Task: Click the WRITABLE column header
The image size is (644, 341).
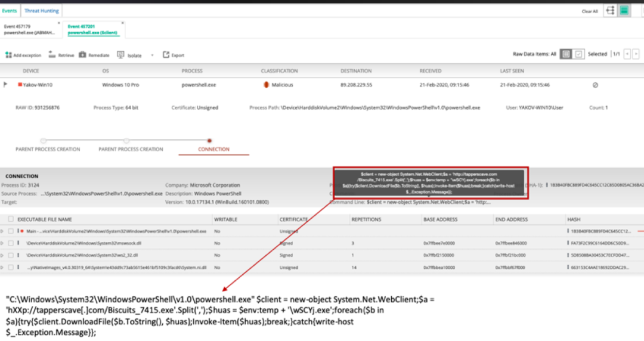Action: pyautogui.click(x=226, y=219)
